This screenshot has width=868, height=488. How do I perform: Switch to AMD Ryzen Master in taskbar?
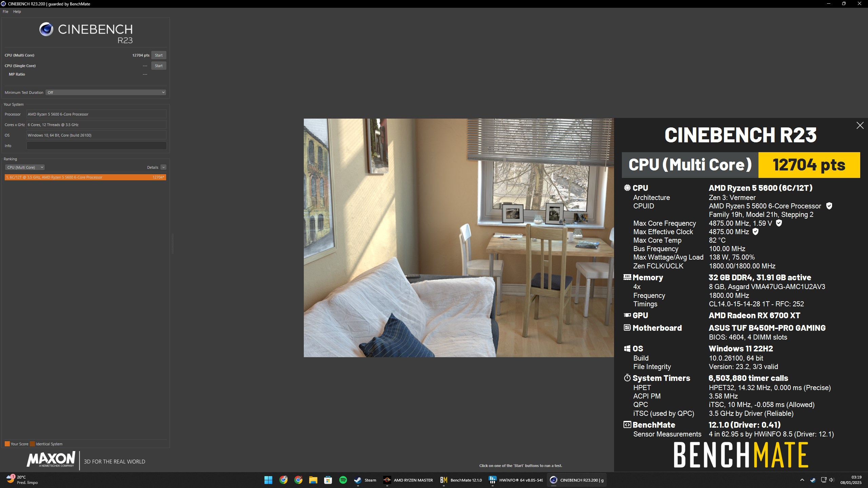point(408,480)
